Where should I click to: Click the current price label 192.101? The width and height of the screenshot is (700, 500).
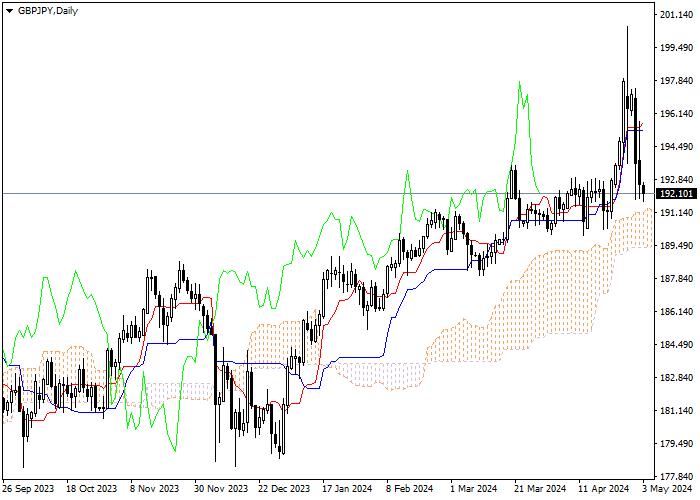click(x=677, y=194)
